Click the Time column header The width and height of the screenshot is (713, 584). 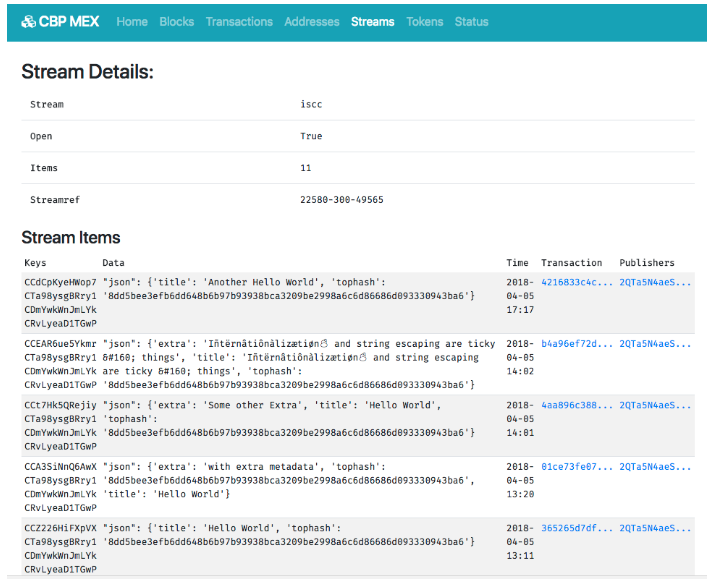click(x=517, y=263)
